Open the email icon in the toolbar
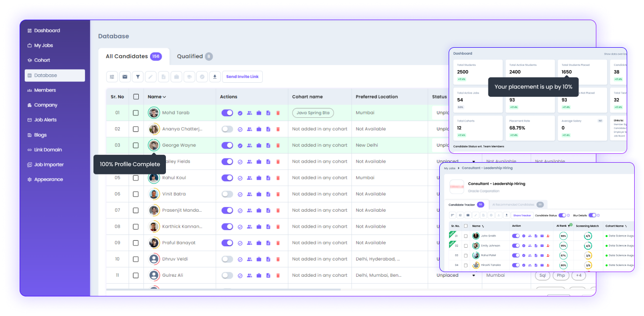Screen dimensions: 644x316 pos(125,76)
